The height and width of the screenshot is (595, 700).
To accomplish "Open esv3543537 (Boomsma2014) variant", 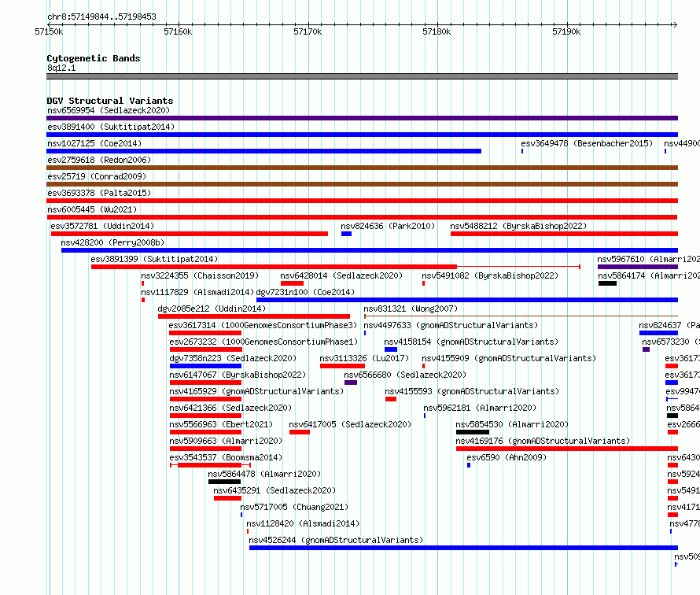I will (226, 457).
